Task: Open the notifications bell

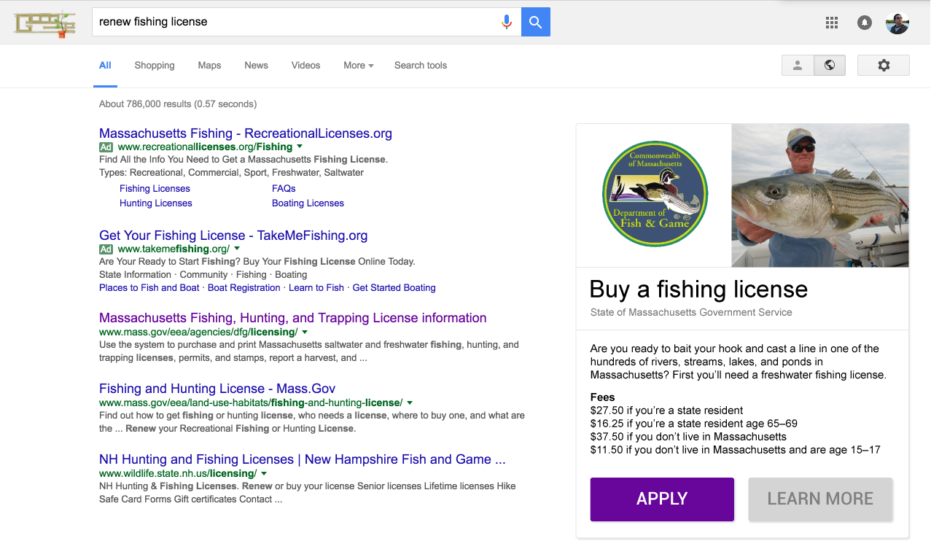Action: (865, 23)
